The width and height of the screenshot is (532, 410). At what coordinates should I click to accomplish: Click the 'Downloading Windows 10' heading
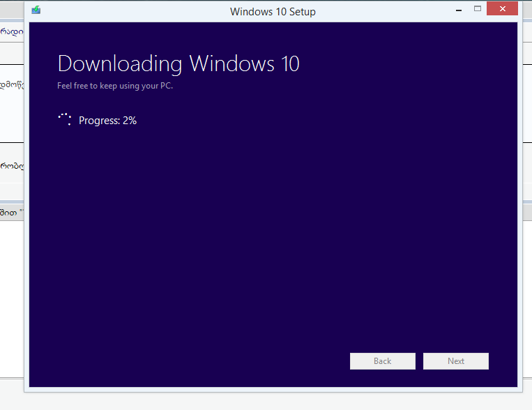[x=178, y=64]
